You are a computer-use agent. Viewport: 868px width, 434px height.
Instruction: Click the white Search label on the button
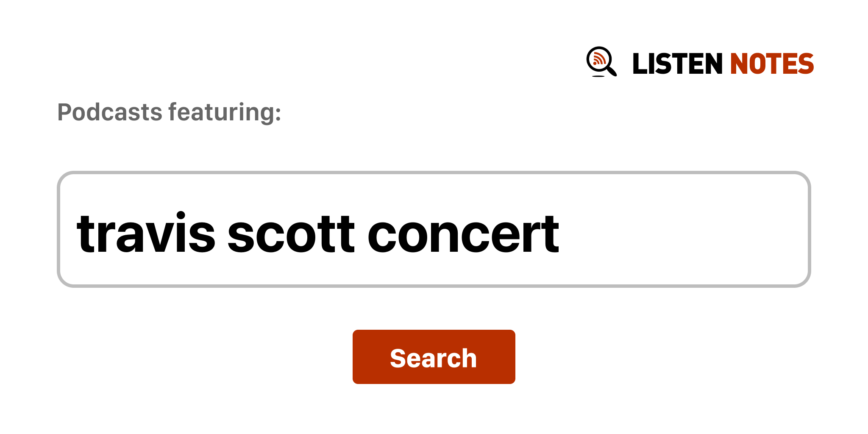click(433, 358)
